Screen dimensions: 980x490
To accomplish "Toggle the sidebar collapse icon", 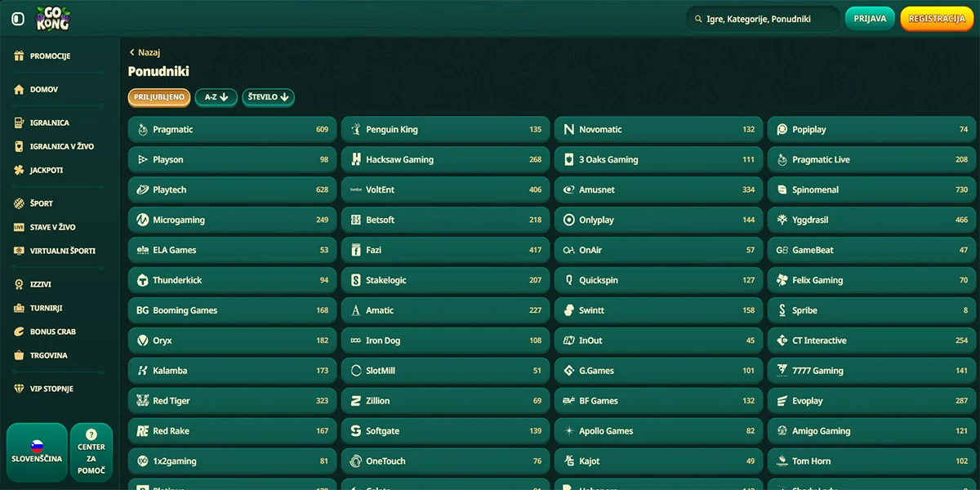I will pos(18,19).
